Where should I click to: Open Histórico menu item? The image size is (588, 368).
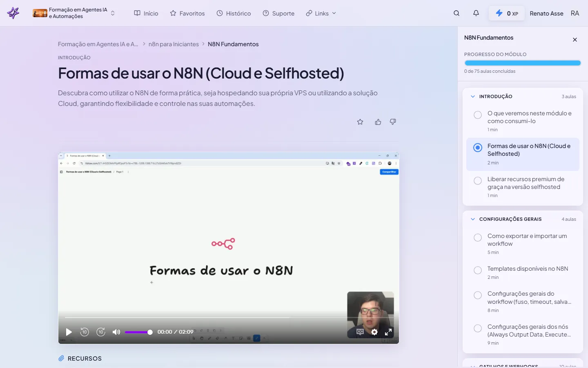click(x=234, y=13)
